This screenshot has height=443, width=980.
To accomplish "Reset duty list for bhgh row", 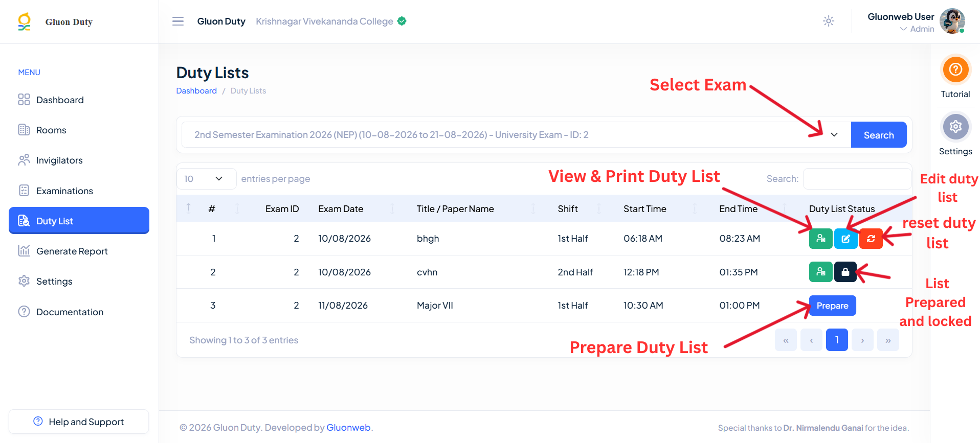I will (x=871, y=239).
